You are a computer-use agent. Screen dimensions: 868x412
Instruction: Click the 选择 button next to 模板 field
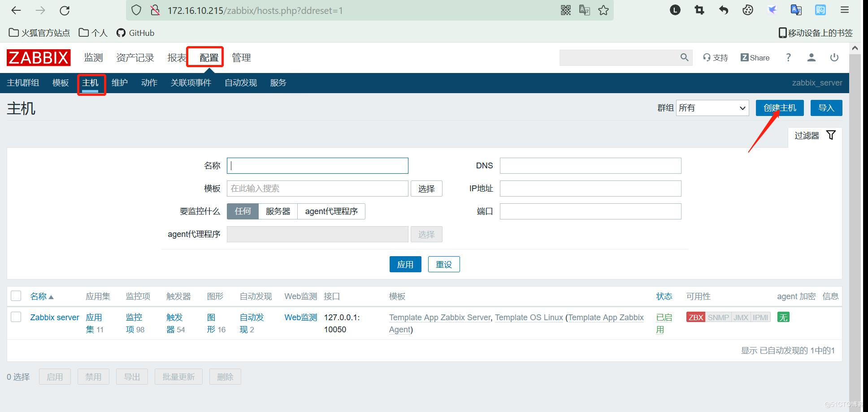tap(426, 189)
